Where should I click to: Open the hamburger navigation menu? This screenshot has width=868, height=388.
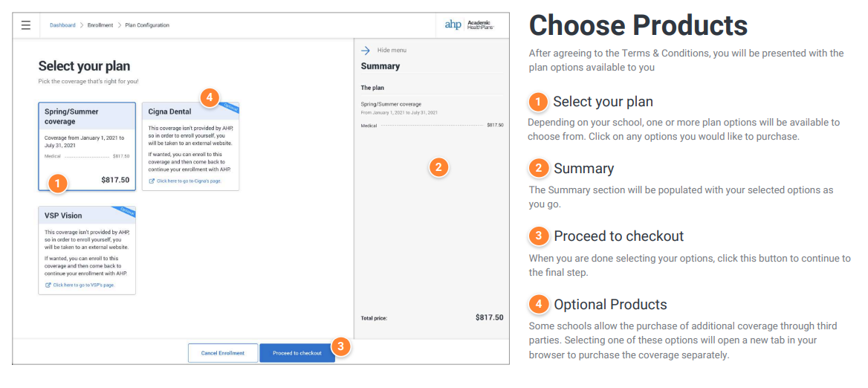[x=26, y=25]
